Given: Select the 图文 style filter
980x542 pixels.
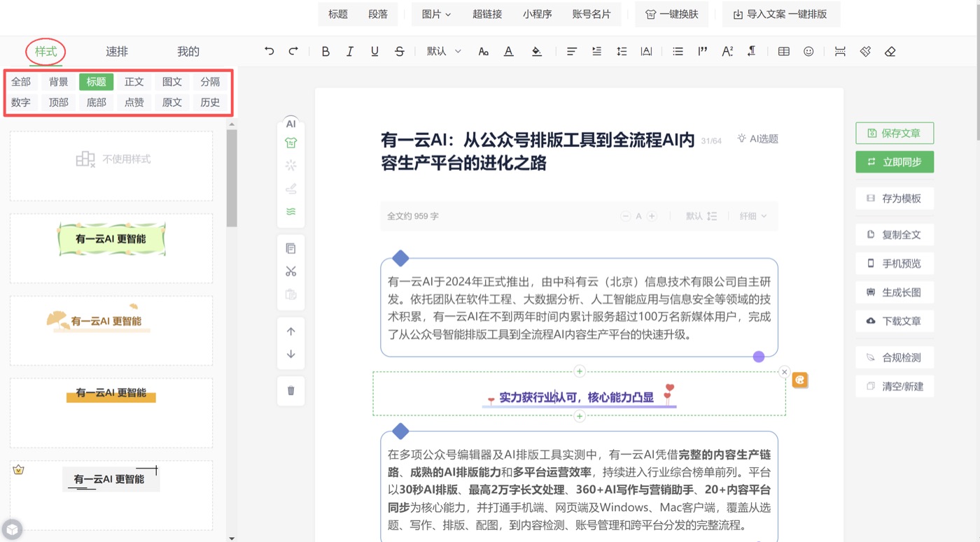Looking at the screenshot, I should coord(172,82).
